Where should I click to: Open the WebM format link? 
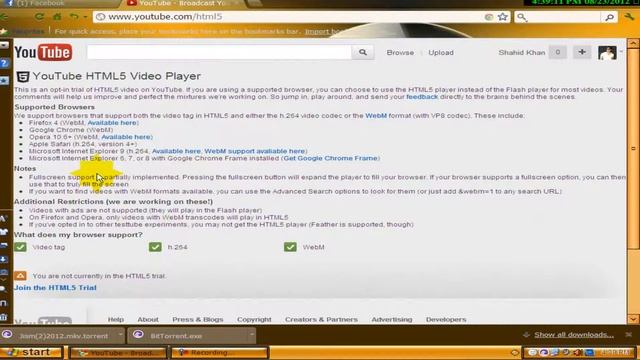tap(376, 116)
